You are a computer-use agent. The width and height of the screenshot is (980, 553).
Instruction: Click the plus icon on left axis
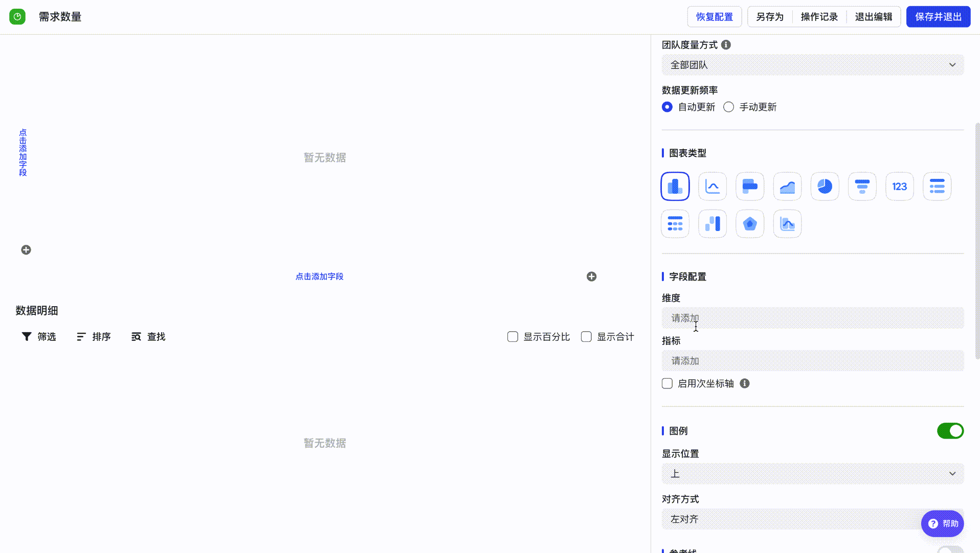26,250
